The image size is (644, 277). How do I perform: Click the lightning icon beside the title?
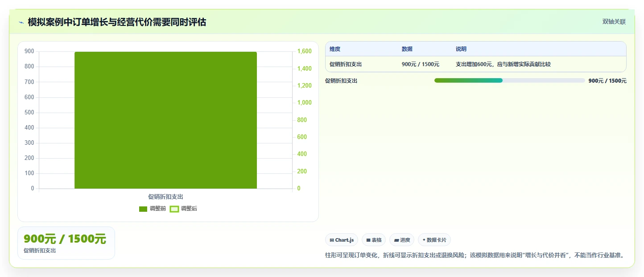coord(21,22)
